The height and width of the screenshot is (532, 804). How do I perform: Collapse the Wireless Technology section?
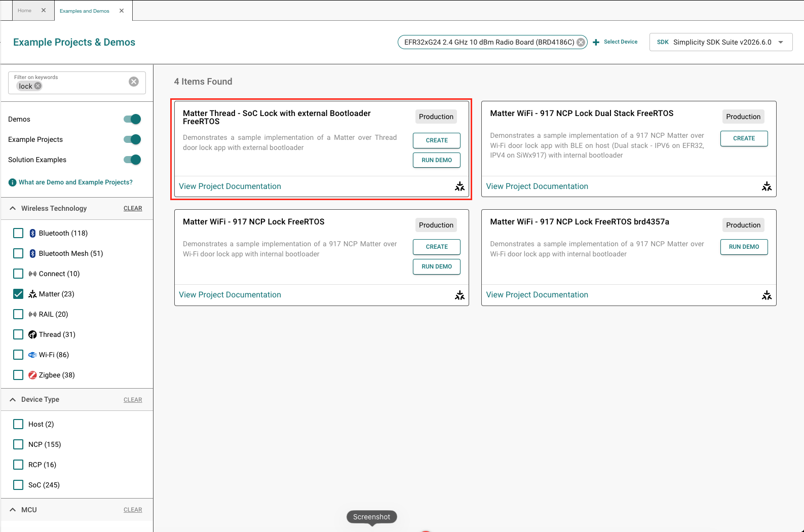(x=13, y=208)
